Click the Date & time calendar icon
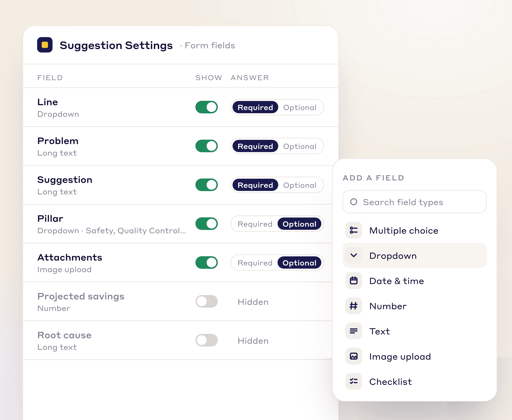This screenshot has height=420, width=512. [x=354, y=281]
